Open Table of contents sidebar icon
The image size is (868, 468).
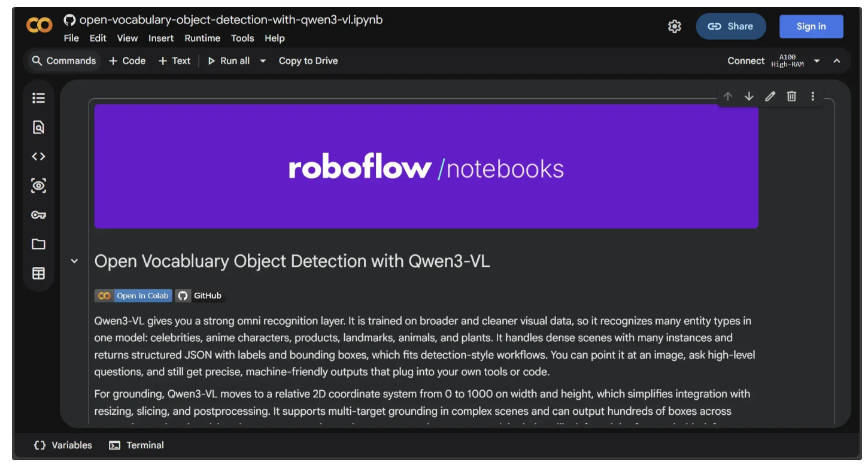[x=38, y=98]
